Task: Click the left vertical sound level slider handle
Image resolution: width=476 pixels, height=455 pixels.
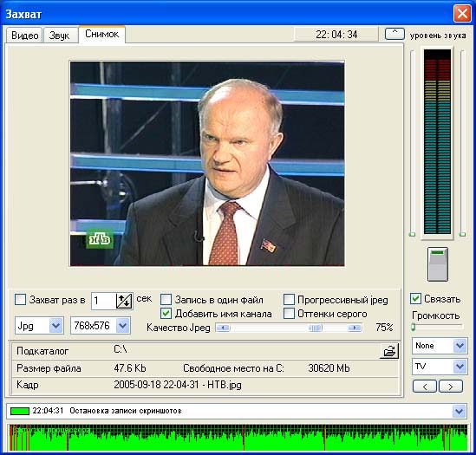Action: tap(412, 234)
